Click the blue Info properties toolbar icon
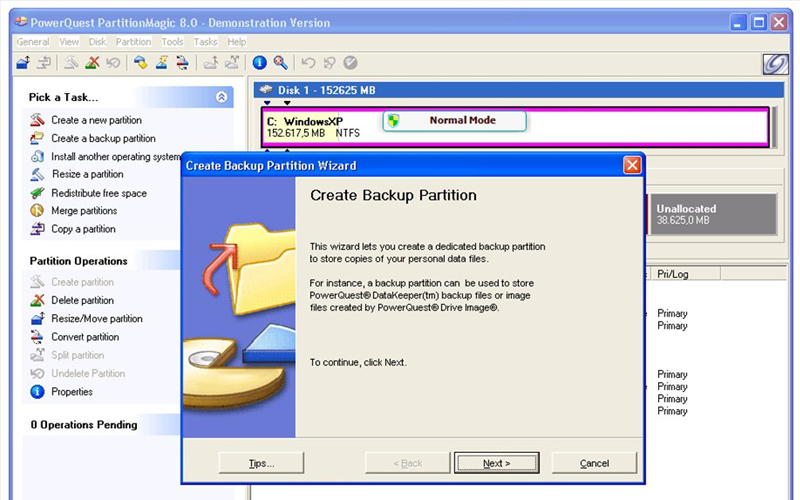The image size is (800, 500). [x=259, y=63]
